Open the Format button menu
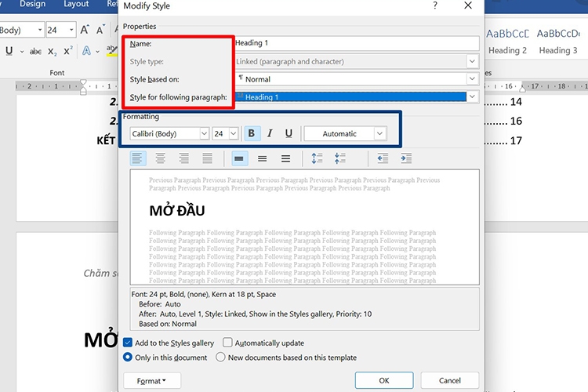Image resolution: width=588 pixels, height=392 pixels. click(x=152, y=381)
